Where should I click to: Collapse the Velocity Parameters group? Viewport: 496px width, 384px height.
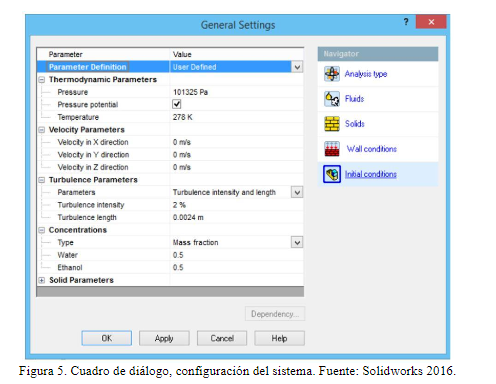42,130
